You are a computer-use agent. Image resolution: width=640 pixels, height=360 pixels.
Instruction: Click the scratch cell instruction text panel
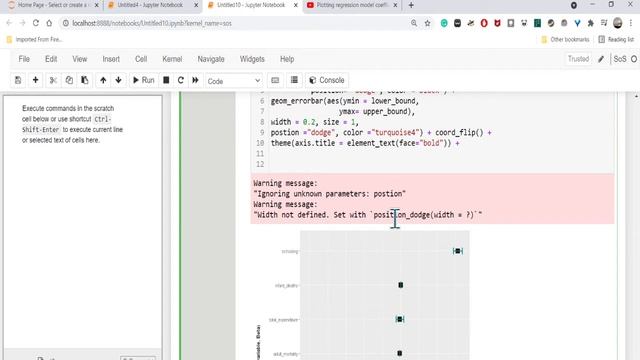[72, 124]
